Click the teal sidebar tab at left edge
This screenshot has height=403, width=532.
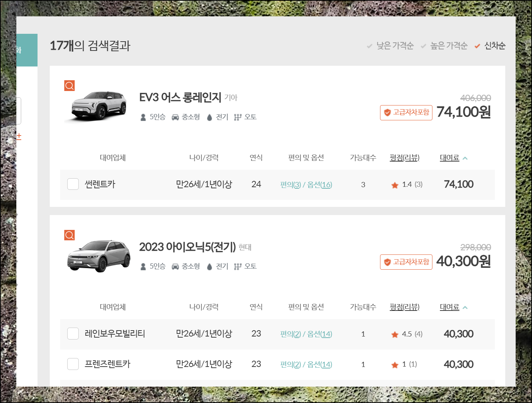point(27,50)
